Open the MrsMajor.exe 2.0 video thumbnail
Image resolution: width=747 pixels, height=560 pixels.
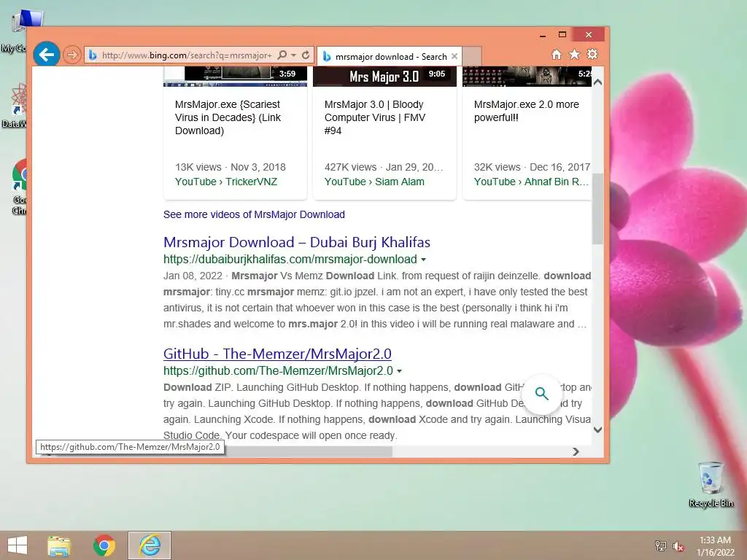pos(527,76)
